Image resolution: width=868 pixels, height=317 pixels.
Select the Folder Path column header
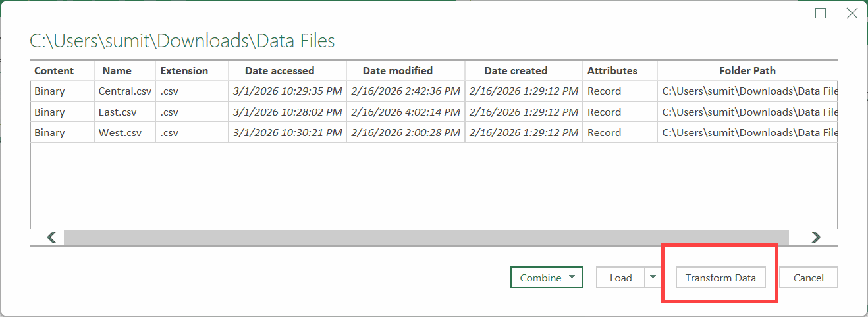[x=747, y=70]
